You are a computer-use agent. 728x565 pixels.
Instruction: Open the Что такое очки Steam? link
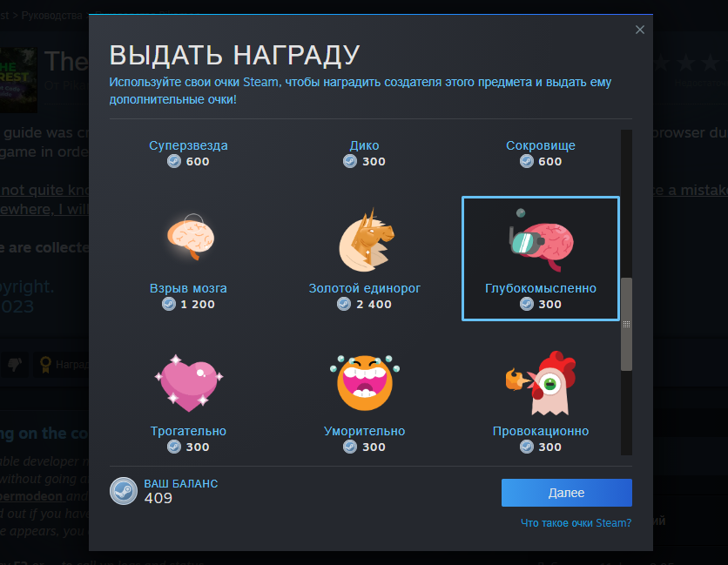coord(576,523)
